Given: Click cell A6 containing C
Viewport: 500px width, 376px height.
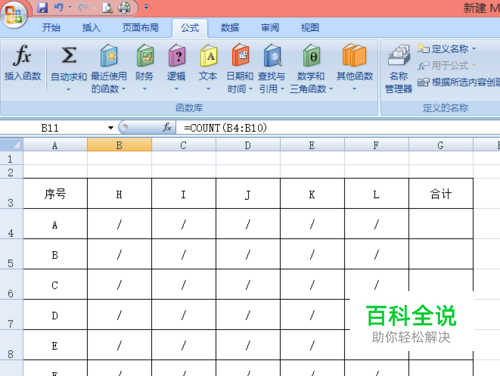Looking at the screenshot, I should (55, 285).
